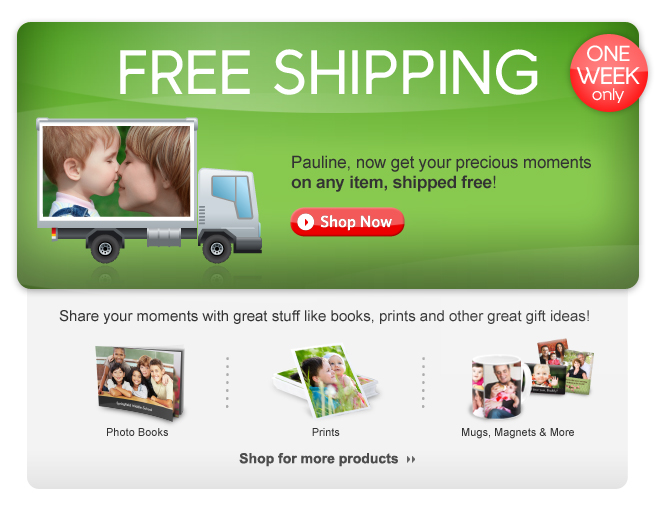
Task: Open the Shop for more products link
Action: (x=327, y=459)
